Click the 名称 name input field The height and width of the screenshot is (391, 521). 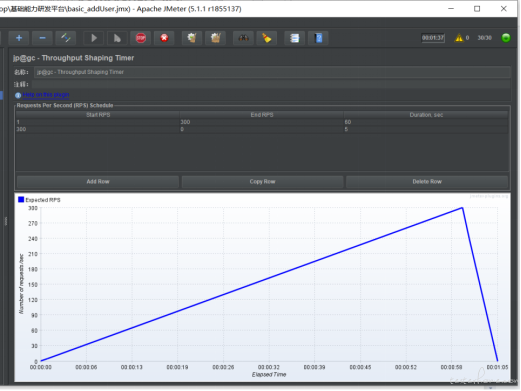tap(272, 72)
